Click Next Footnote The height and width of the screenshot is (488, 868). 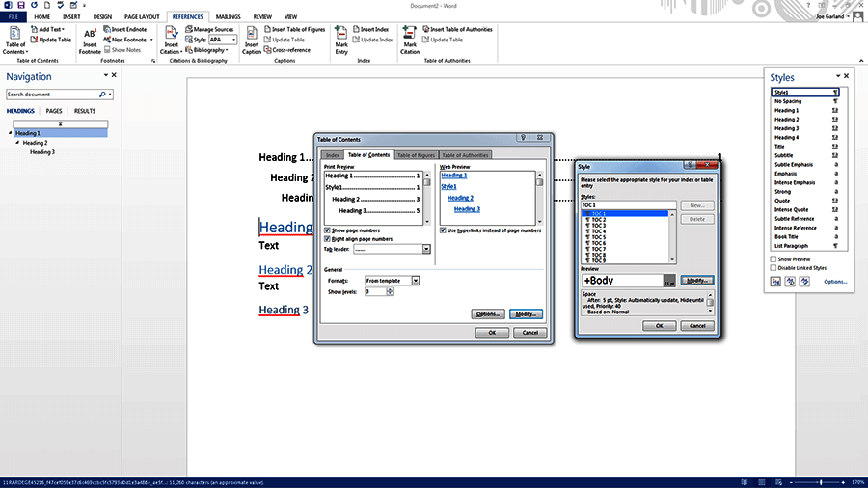(125, 40)
